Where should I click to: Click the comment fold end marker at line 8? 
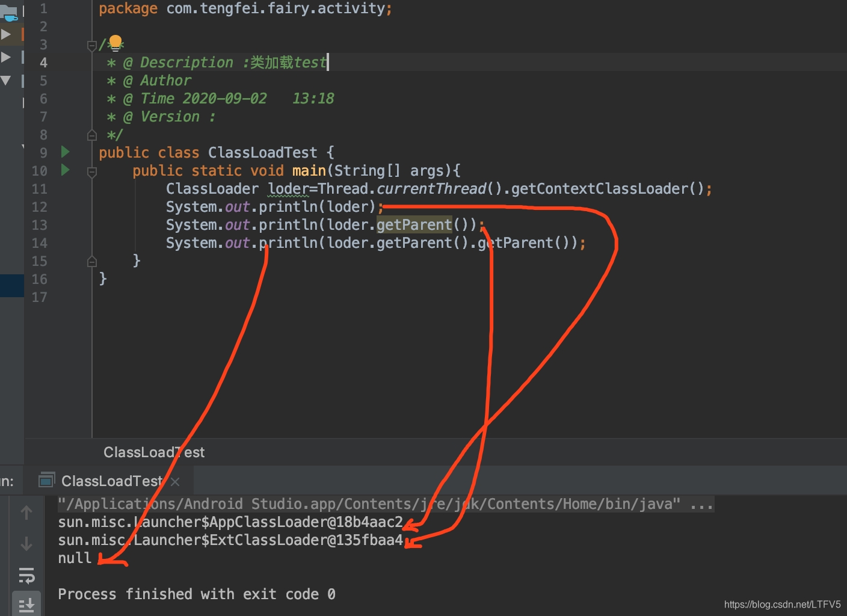[92, 135]
